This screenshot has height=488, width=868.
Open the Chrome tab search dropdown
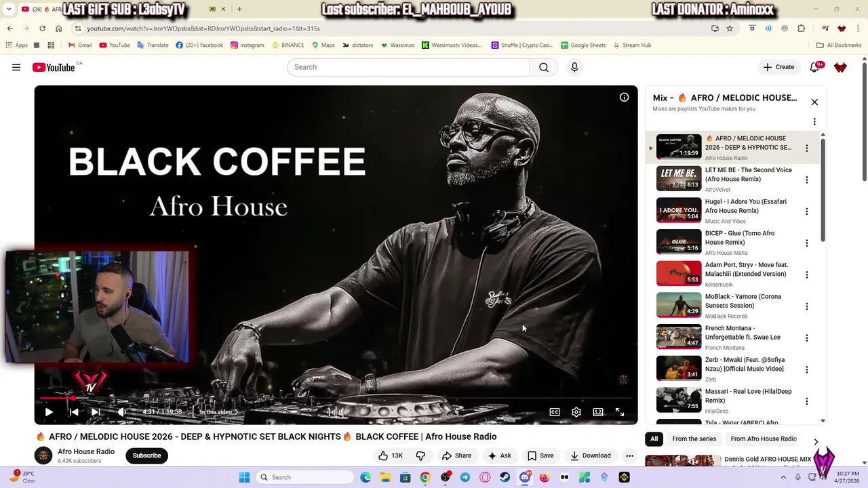coord(9,9)
